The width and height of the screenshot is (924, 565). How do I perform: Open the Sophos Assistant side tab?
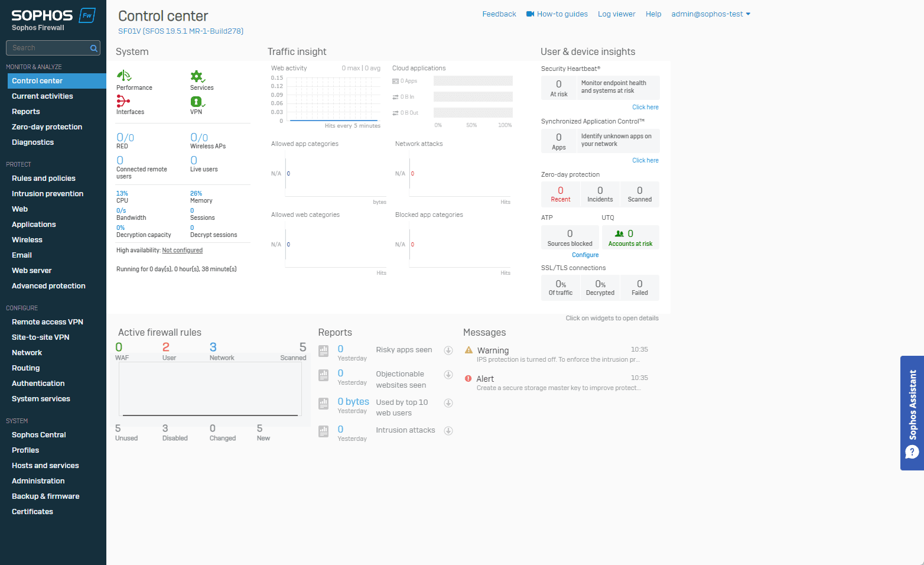[912, 413]
